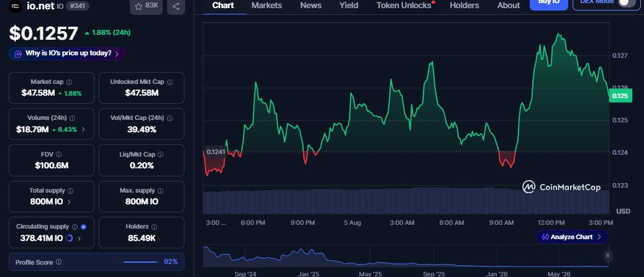Click the $0.1257 price text

[43, 34]
